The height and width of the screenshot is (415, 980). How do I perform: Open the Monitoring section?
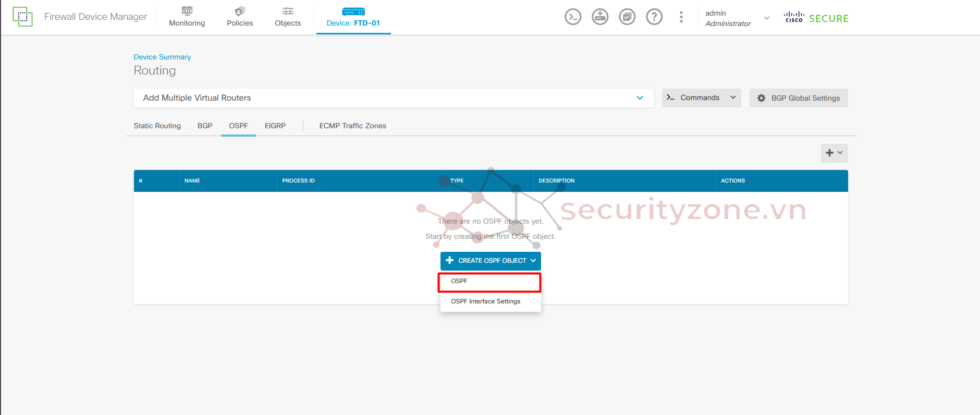(x=187, y=17)
